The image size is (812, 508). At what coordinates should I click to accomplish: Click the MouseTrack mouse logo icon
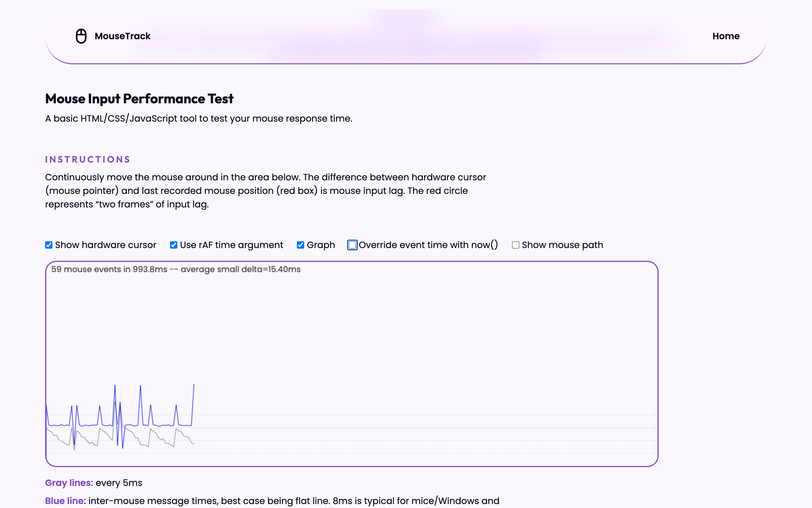tap(81, 36)
